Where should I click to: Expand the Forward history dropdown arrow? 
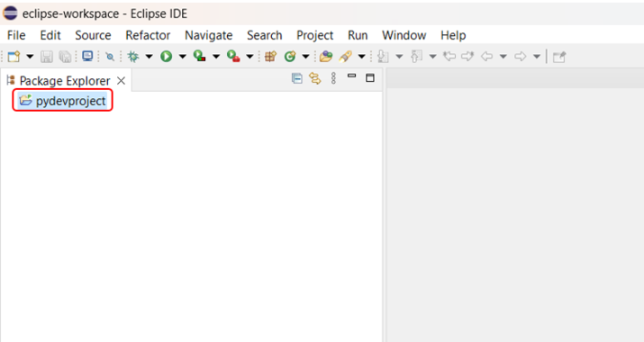pyautogui.click(x=537, y=56)
